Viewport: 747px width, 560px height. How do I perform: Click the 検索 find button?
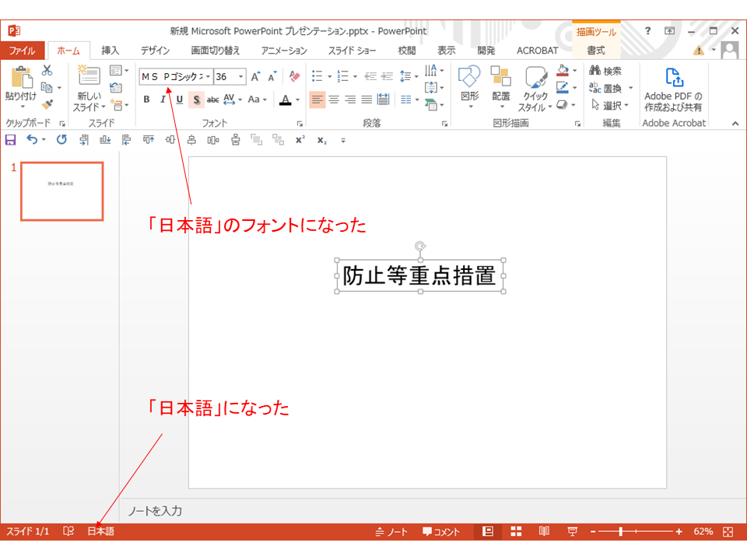coord(605,71)
